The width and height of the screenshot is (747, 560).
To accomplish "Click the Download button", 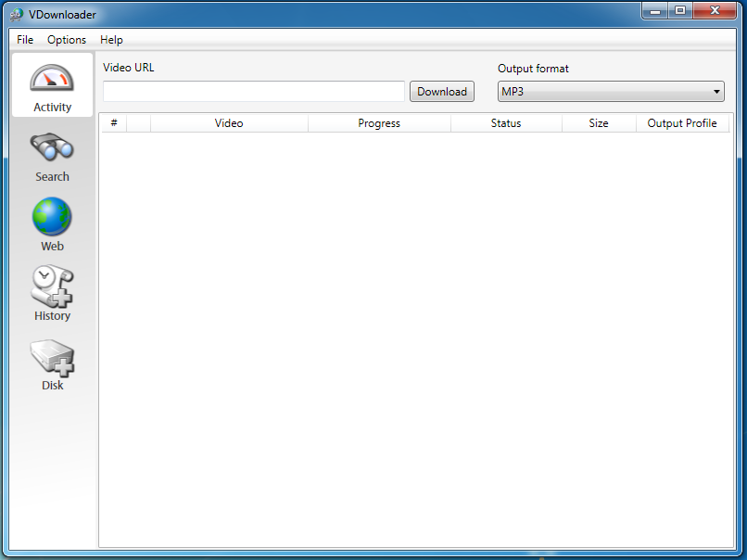I will 442,92.
